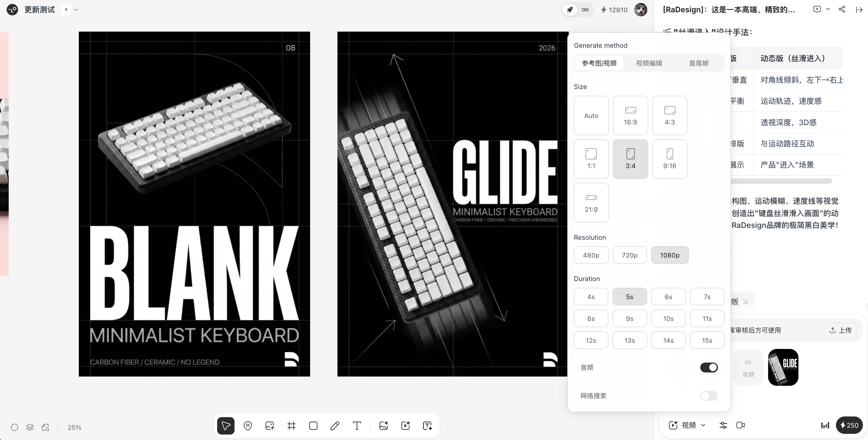Viewport: 868px width, 440px height.
Task: Click the 更新测试 project title
Action: (40, 10)
